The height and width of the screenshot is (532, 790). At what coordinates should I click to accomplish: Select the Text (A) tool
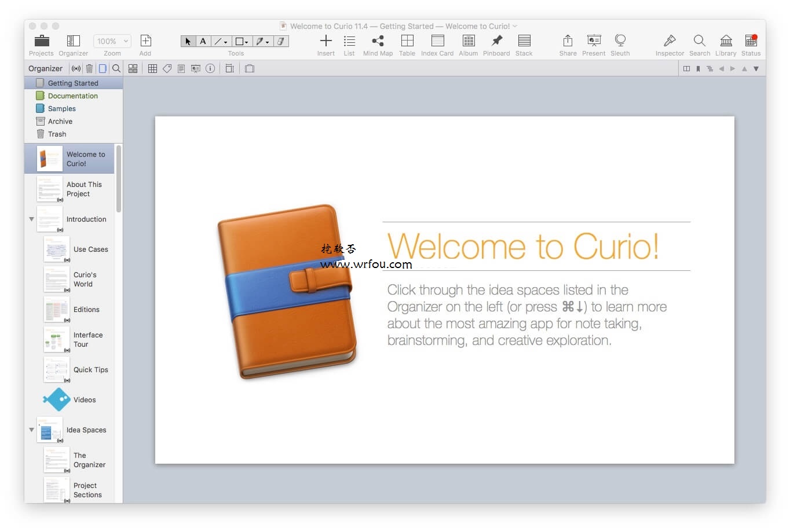203,41
